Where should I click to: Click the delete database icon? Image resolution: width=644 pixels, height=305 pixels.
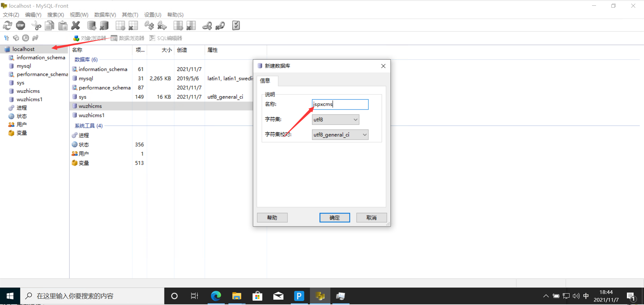pos(104,25)
